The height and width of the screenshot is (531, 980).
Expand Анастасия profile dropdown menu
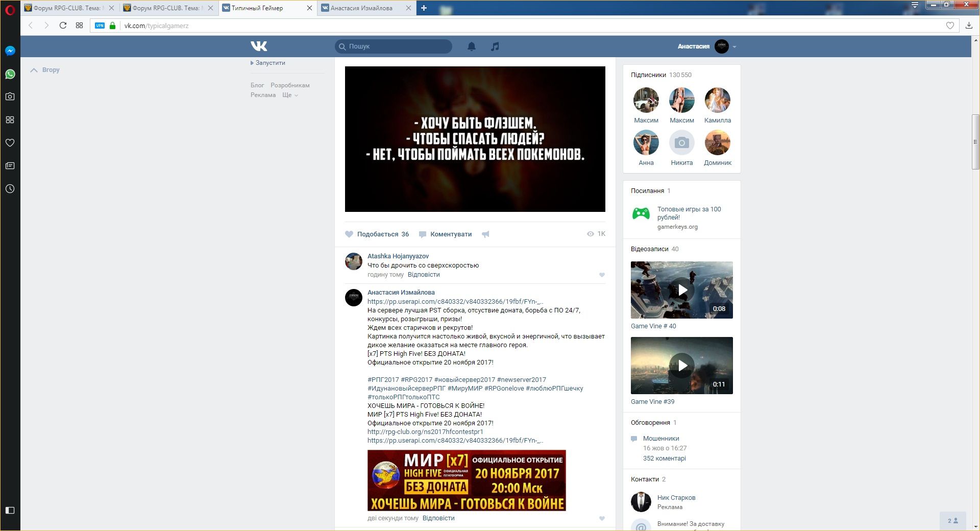pyautogui.click(x=734, y=46)
